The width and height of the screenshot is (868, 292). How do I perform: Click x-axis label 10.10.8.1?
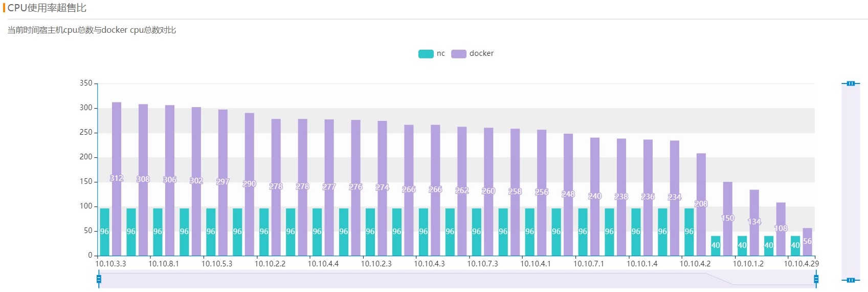coord(164,264)
